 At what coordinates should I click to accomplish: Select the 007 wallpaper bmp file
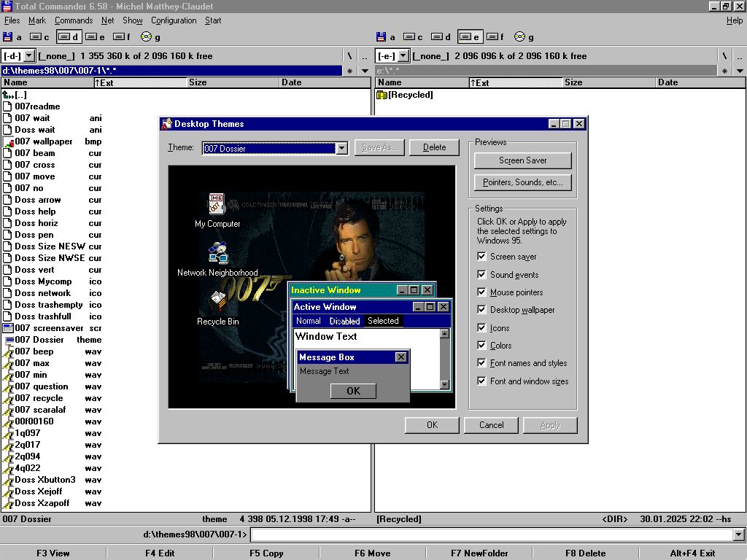click(x=43, y=141)
